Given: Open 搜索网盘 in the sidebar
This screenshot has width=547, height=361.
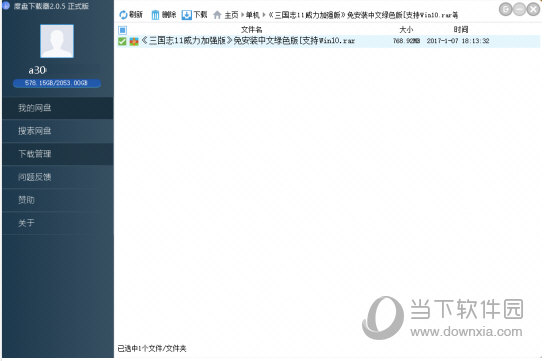Looking at the screenshot, I should tap(58, 131).
